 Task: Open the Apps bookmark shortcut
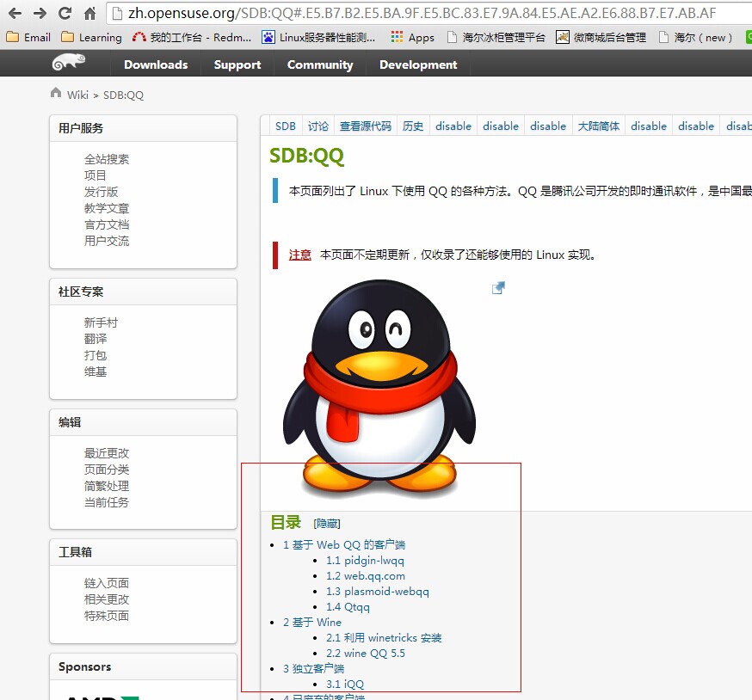(412, 37)
